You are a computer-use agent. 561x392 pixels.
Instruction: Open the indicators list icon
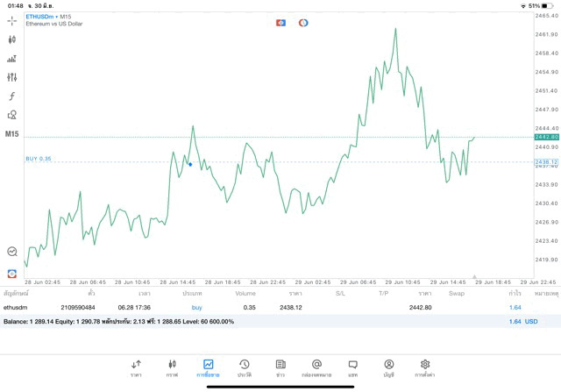point(12,59)
